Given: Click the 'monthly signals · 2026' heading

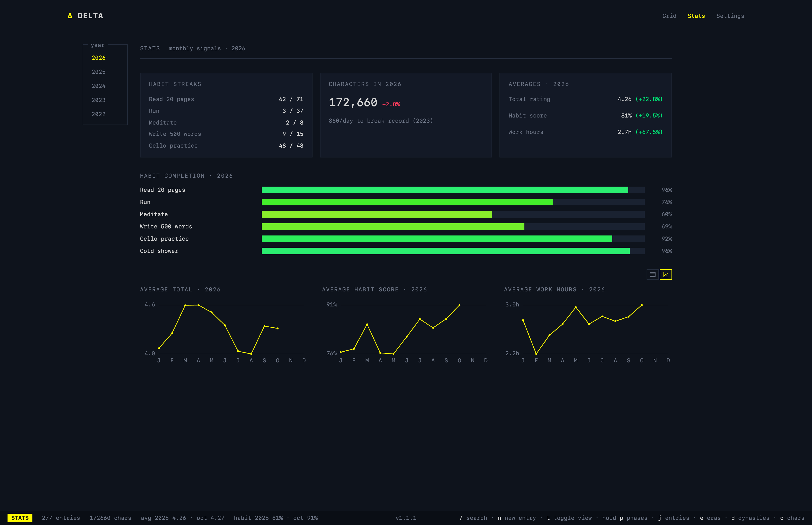Looking at the screenshot, I should [207, 48].
